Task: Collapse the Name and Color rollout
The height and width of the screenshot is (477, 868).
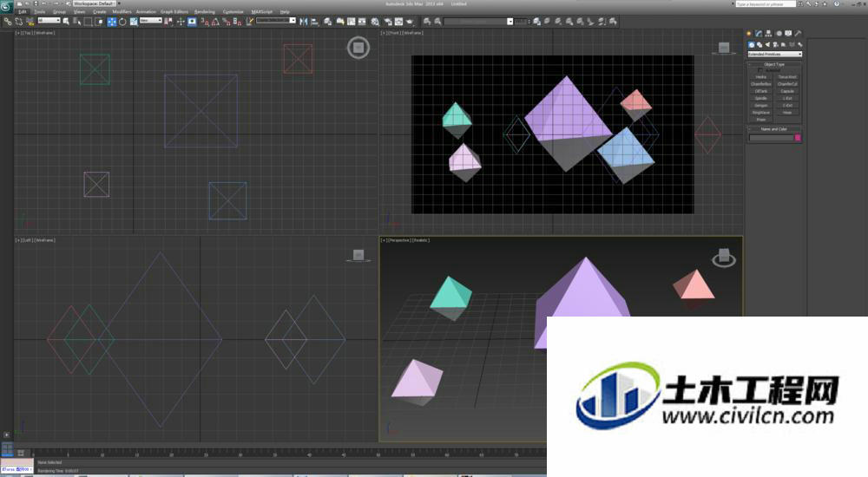Action: [x=774, y=129]
